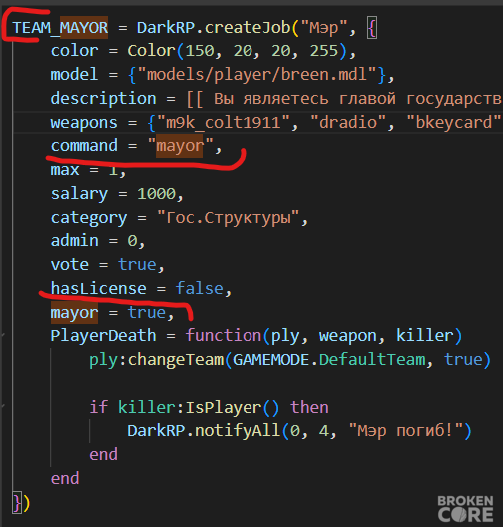Click the value 255 in Color
The image size is (503, 527).
coord(324,51)
